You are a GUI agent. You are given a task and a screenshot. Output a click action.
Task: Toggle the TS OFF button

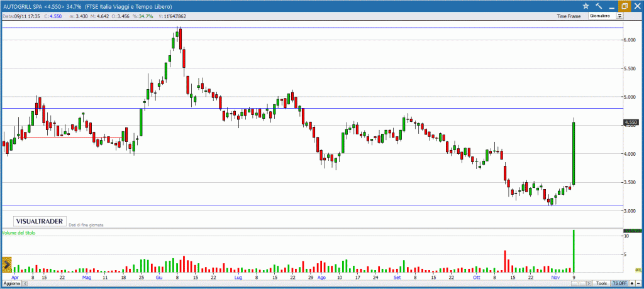(619, 283)
